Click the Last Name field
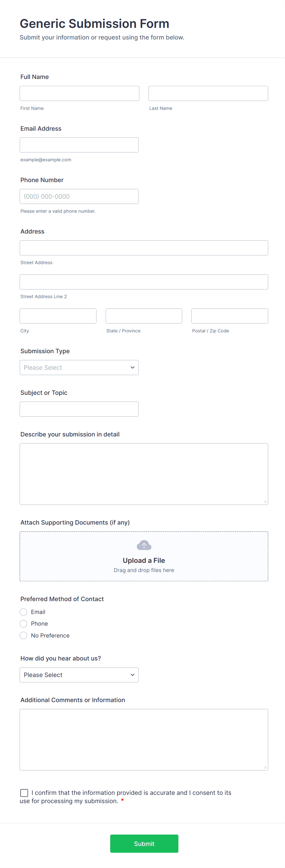This screenshot has height=868, width=285. 208,93
